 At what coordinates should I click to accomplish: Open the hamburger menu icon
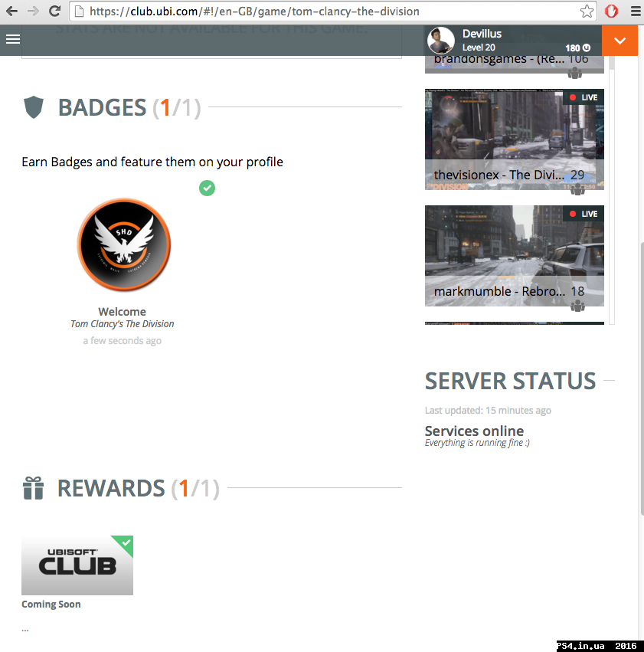[12, 39]
